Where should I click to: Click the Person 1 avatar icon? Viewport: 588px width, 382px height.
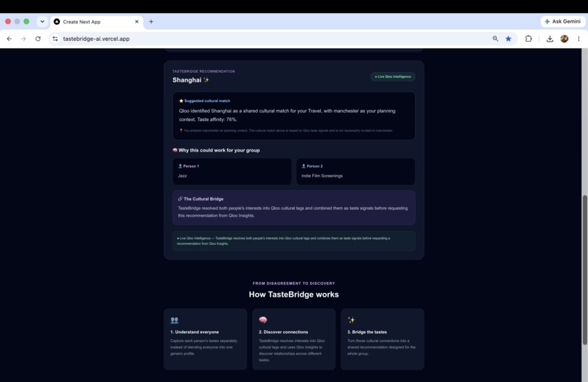180,166
